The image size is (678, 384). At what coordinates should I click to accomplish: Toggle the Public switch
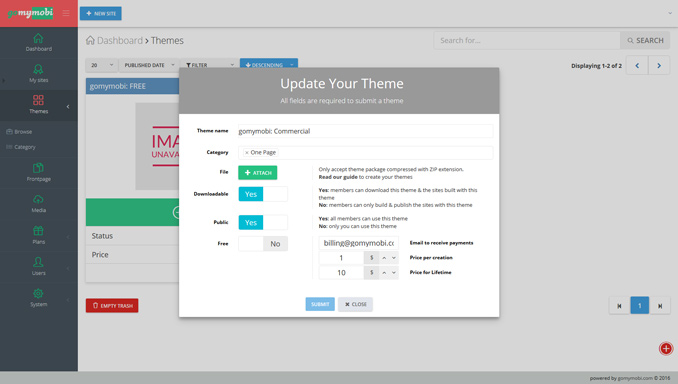(263, 222)
